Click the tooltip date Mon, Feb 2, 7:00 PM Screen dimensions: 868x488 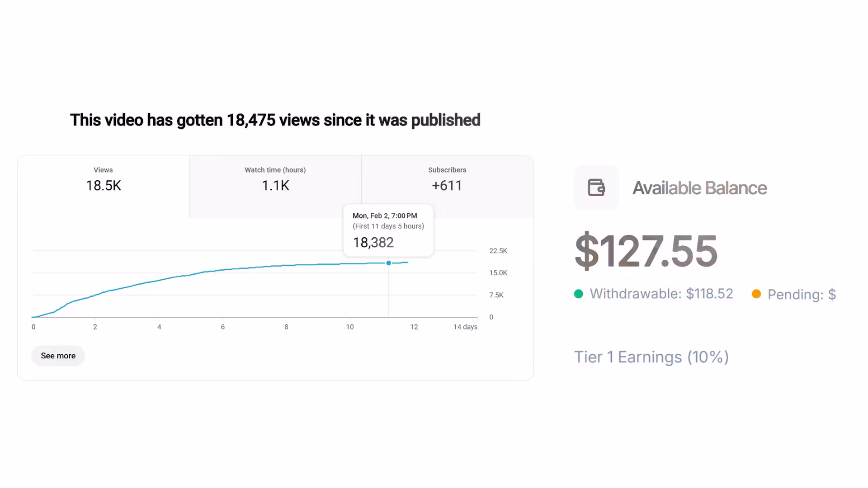(x=385, y=216)
